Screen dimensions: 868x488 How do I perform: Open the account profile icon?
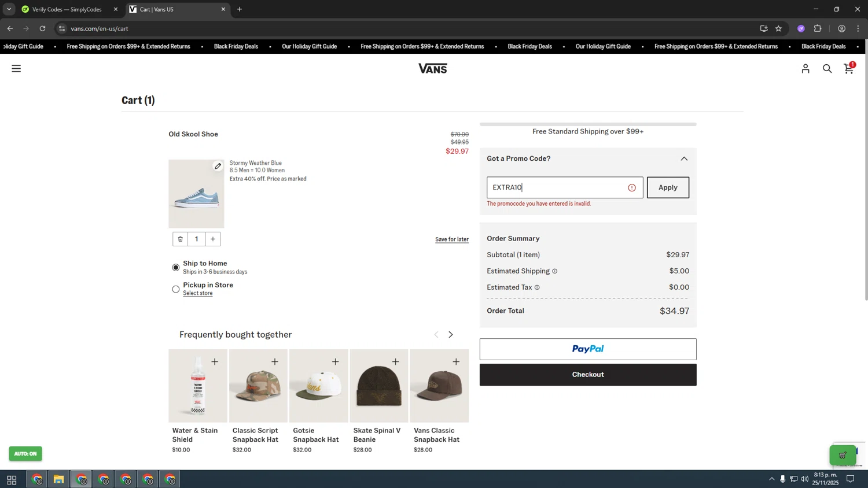806,69
